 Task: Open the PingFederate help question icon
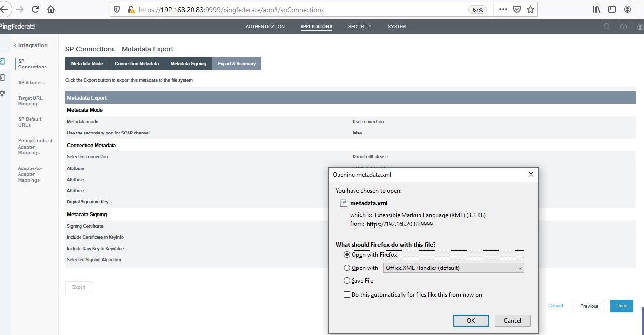click(x=624, y=27)
